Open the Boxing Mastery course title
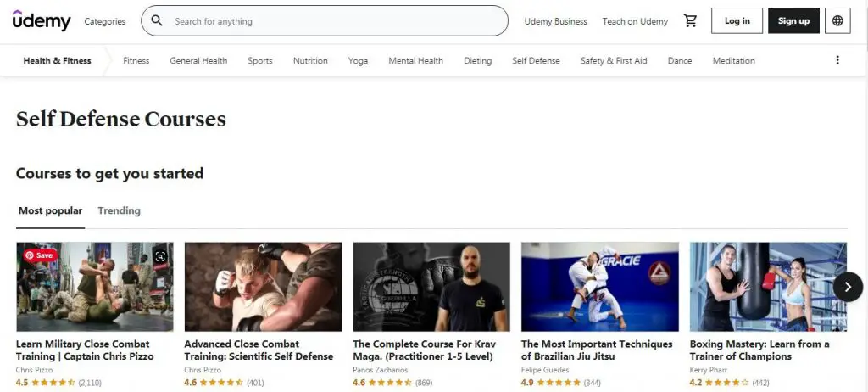Viewport: 868px width, 392px height. 759,350
